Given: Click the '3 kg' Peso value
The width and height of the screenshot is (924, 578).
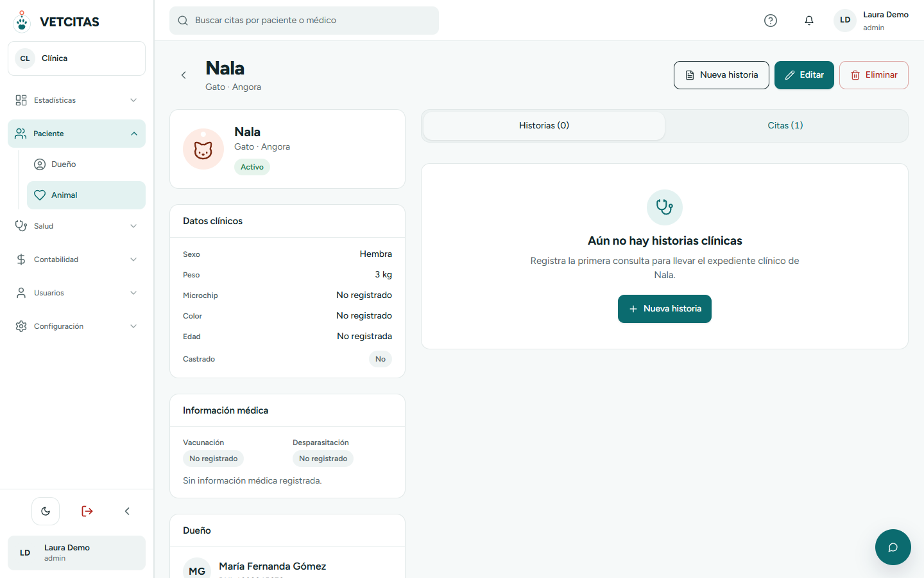Looking at the screenshot, I should point(384,275).
